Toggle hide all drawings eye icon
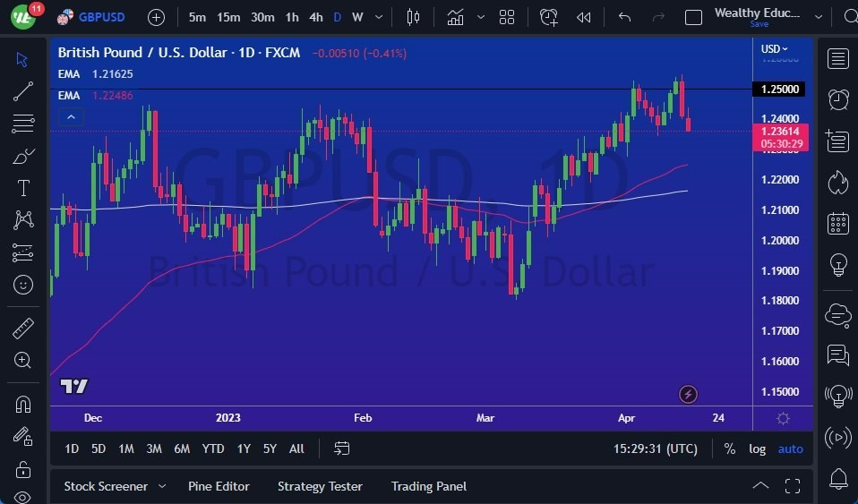This screenshot has height=504, width=858. click(23, 497)
